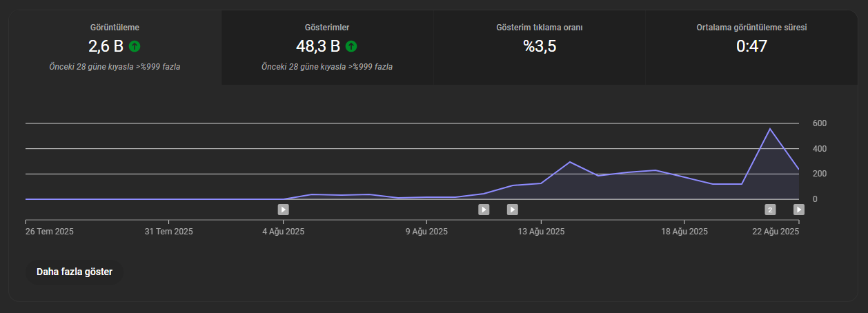
Task: Click the 26 Tem 2025 date label
Action: coord(49,232)
